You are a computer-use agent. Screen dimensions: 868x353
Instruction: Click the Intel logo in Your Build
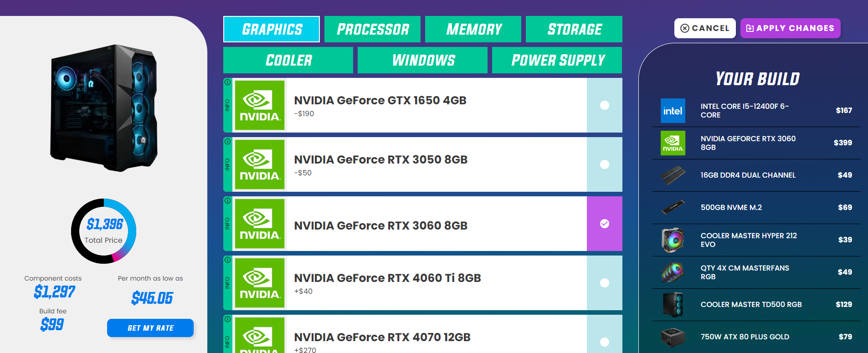click(673, 110)
